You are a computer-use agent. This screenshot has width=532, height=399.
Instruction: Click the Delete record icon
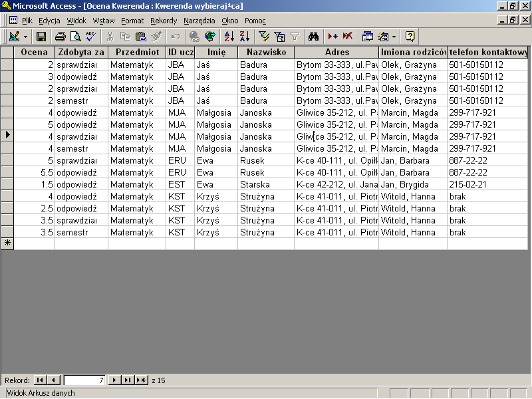pos(348,37)
